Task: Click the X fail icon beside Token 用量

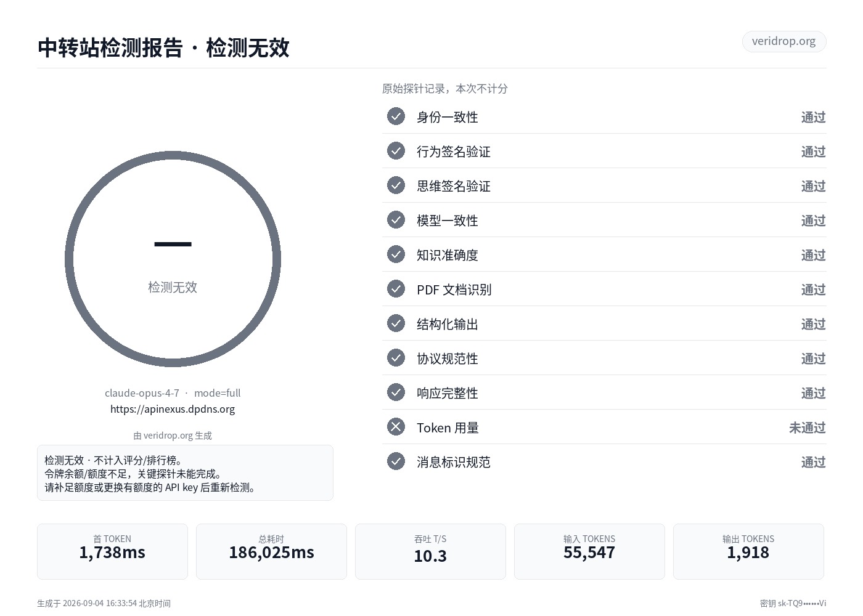Action: (396, 427)
